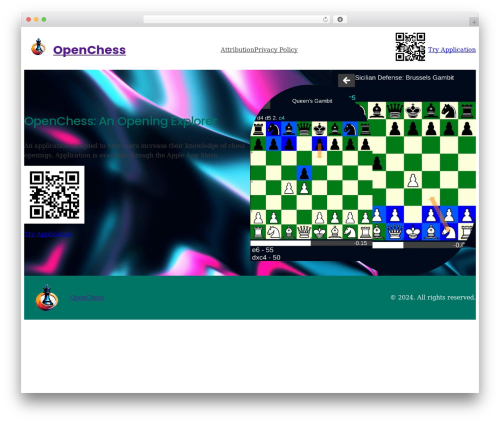The height and width of the screenshot is (423, 500).
Task: Click the black queen on the Sicilian board
Action: coord(395,111)
